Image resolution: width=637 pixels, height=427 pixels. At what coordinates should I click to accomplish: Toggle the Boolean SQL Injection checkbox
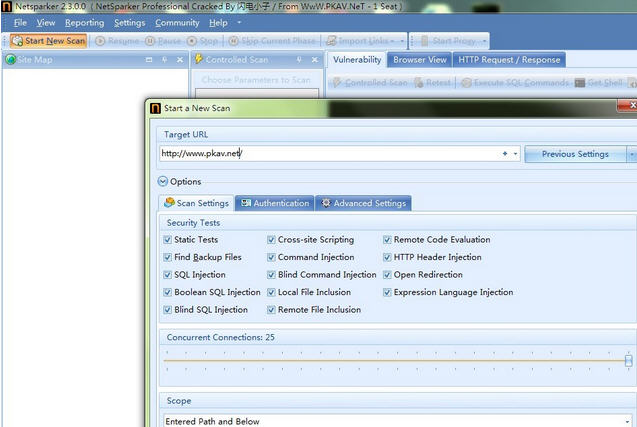coord(167,292)
